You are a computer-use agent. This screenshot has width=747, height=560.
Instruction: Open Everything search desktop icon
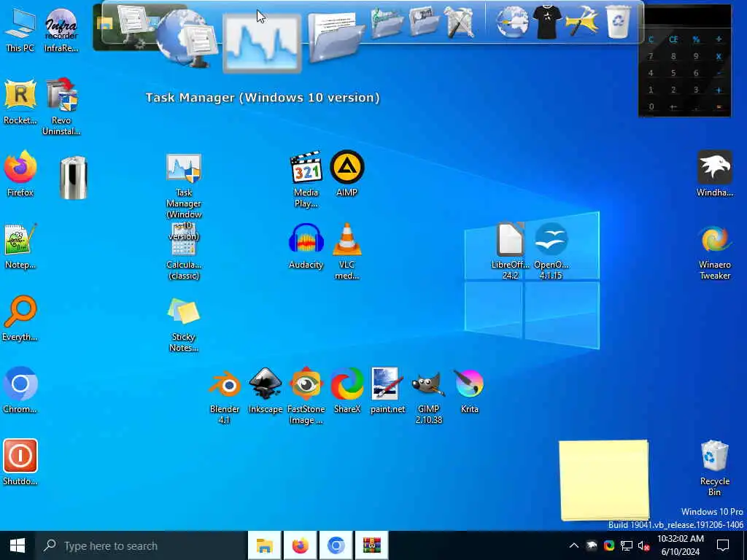[20, 318]
